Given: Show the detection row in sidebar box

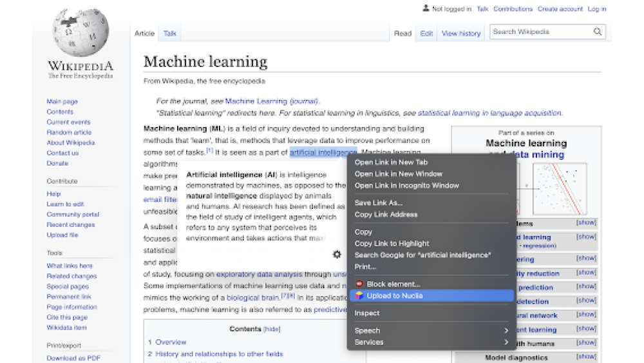Looking at the screenshot, I should click(x=586, y=300).
